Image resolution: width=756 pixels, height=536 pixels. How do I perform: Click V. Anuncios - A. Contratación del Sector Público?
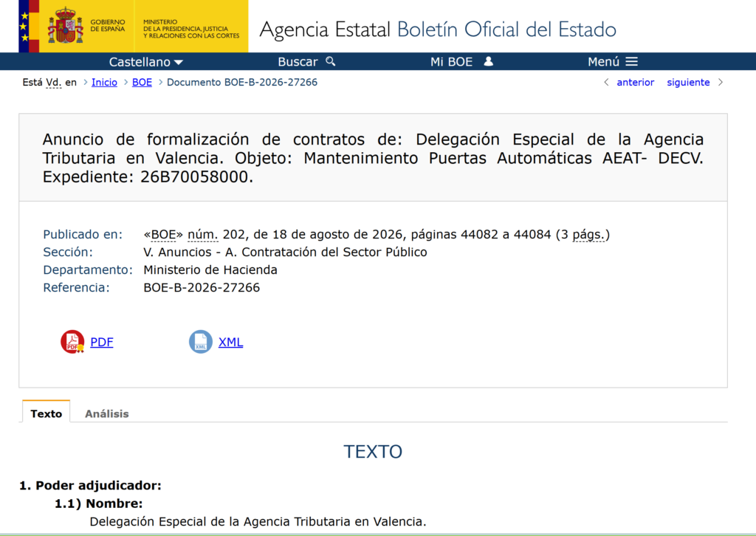pyautogui.click(x=285, y=252)
